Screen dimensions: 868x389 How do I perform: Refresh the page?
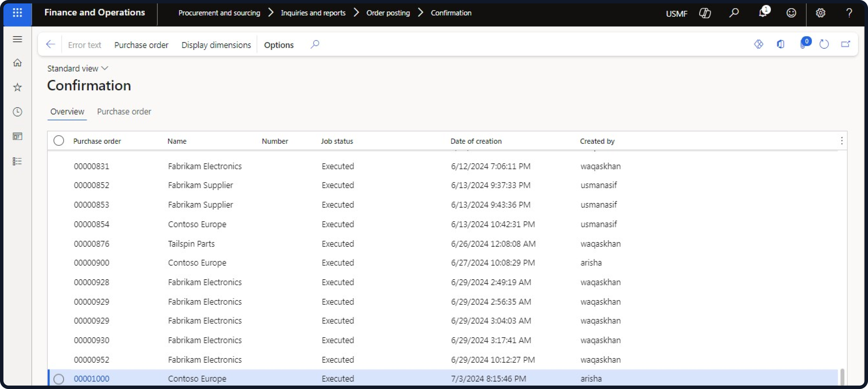coord(824,44)
